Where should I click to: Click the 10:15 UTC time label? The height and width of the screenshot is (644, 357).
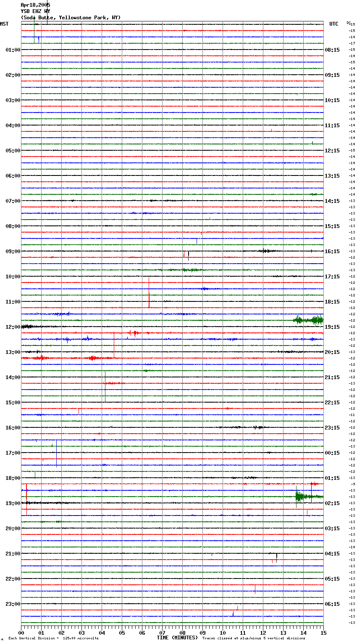(332, 100)
